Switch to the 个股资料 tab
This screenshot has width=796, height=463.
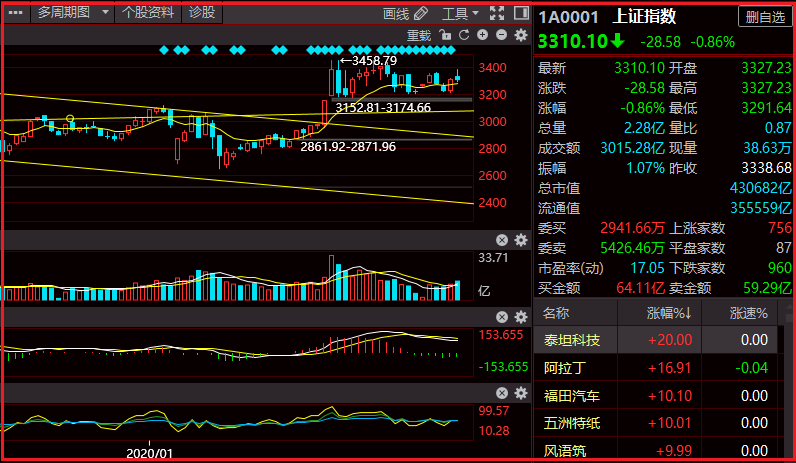click(x=148, y=13)
